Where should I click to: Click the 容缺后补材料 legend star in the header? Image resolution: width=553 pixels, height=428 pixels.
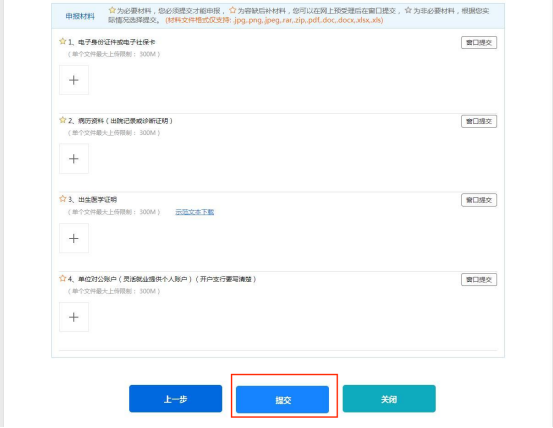[232, 10]
